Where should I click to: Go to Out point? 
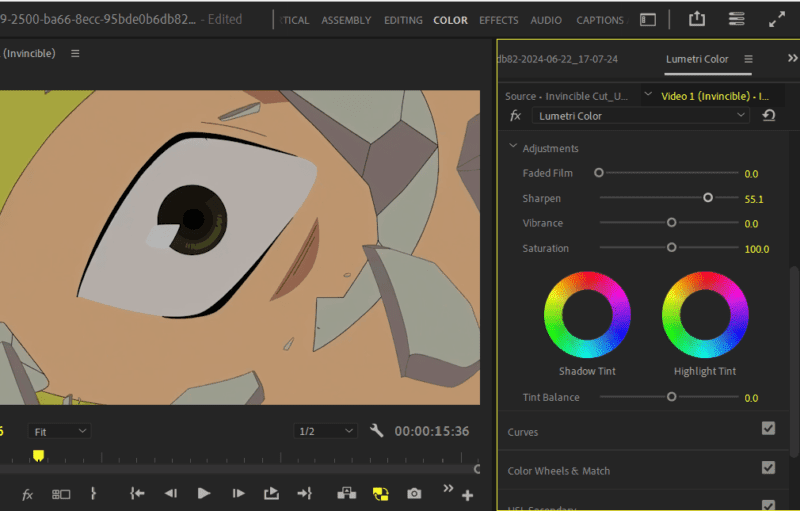click(x=305, y=493)
